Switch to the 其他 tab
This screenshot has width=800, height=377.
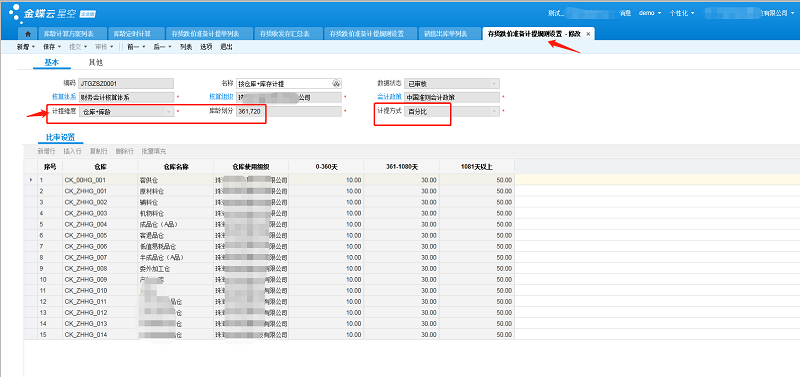point(95,63)
